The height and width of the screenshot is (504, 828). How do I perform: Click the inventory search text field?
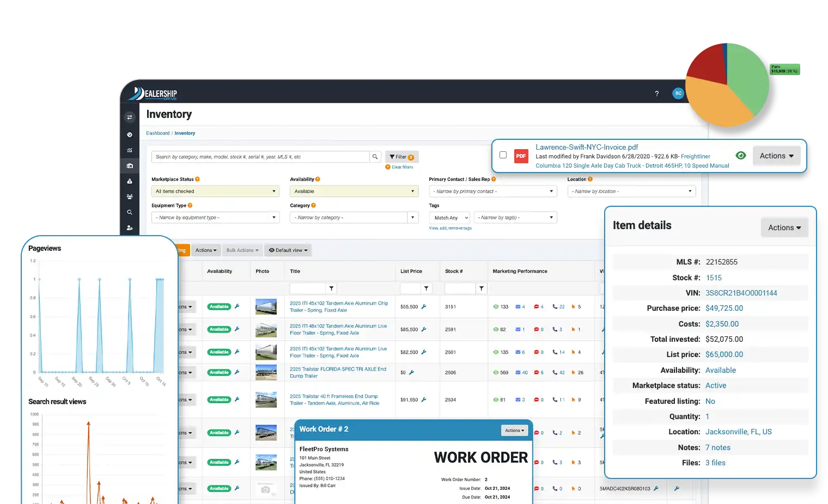[260, 157]
